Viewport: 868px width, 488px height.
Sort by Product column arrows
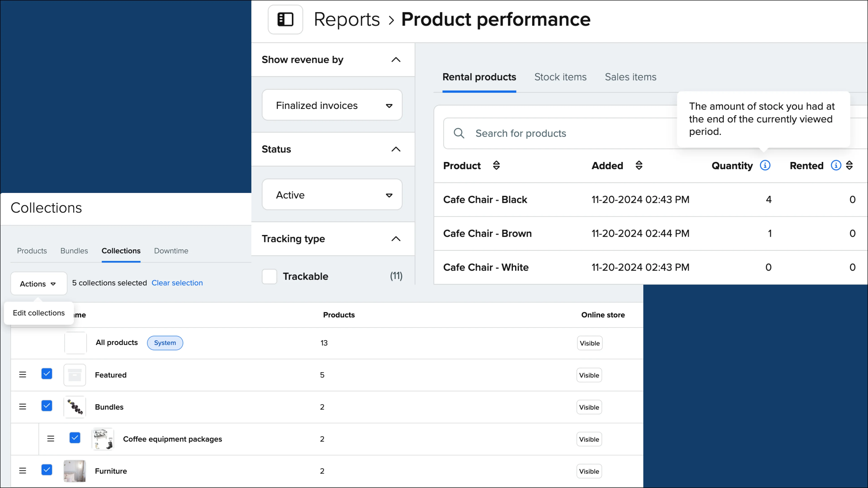(496, 165)
